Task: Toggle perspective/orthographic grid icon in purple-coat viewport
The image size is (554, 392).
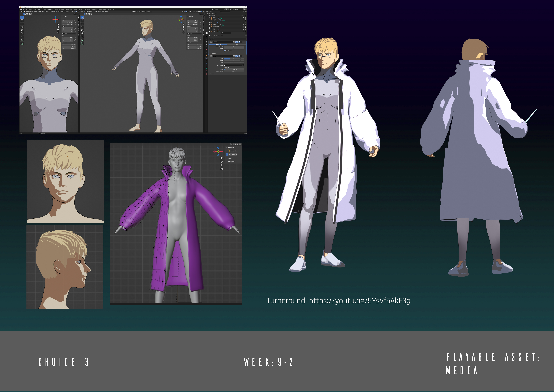Action: tap(222, 169)
